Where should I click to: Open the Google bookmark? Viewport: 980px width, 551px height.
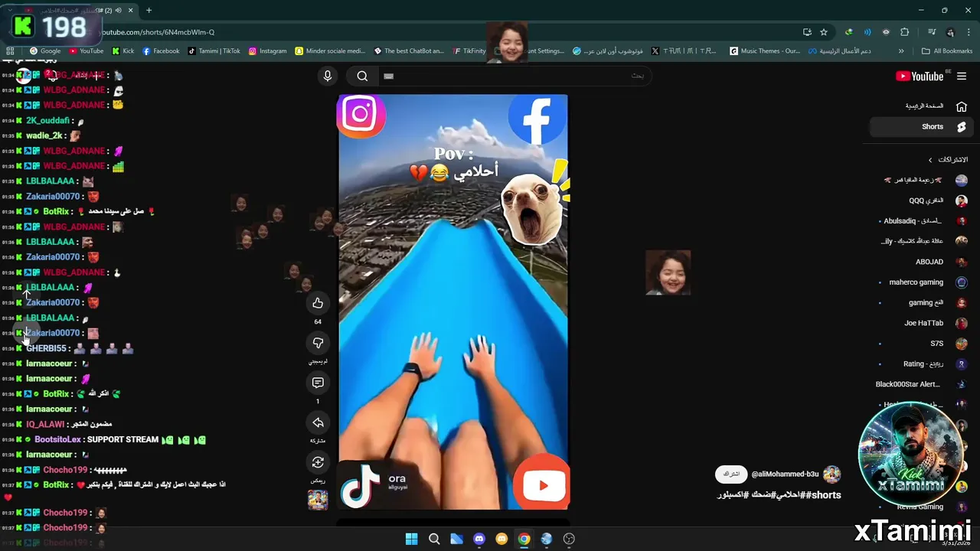[x=45, y=51]
